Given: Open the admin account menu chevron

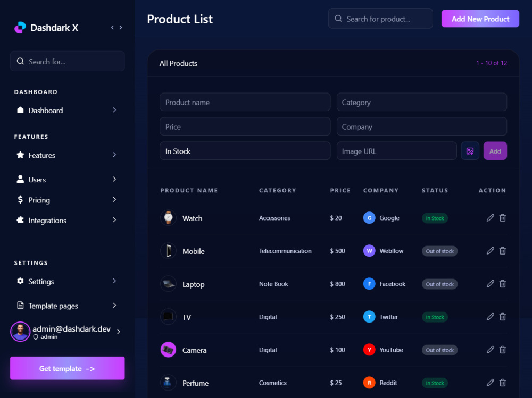Looking at the screenshot, I should [119, 332].
